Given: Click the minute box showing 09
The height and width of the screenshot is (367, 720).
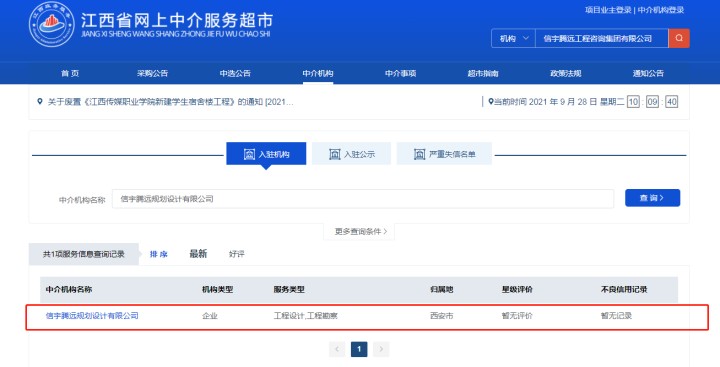Looking at the screenshot, I should (652, 102).
